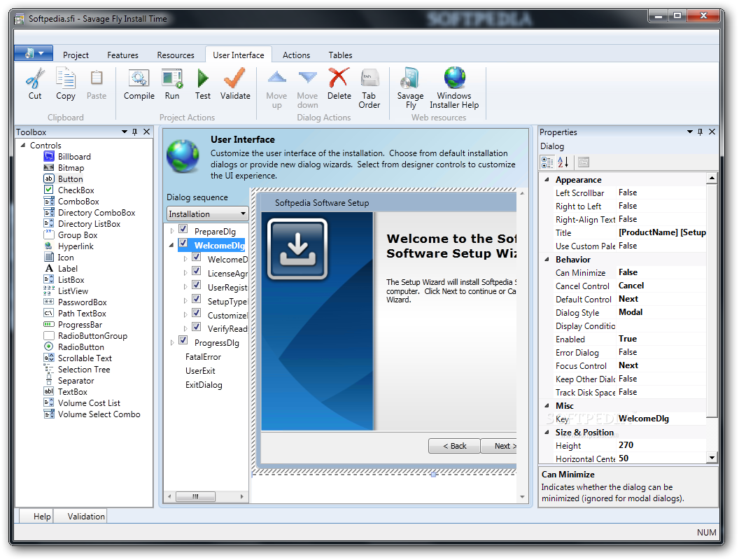Click the Height property value 270
The image size is (739, 560).
(x=662, y=445)
